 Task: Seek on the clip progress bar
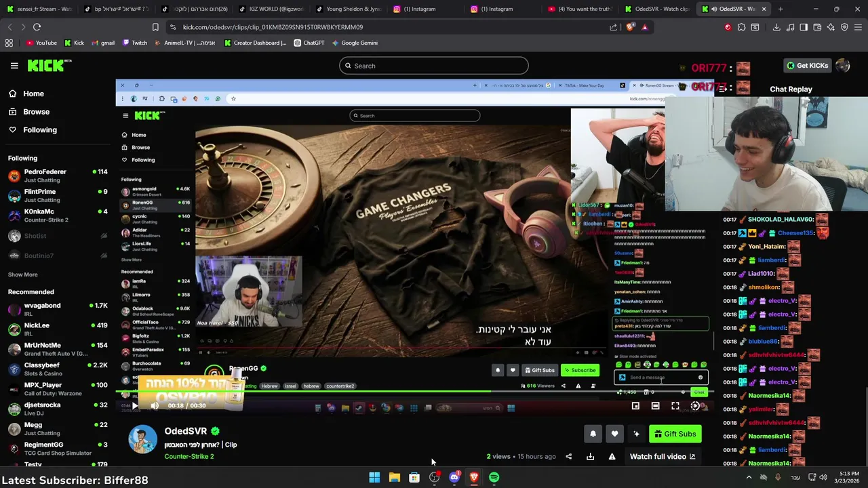coord(415,392)
